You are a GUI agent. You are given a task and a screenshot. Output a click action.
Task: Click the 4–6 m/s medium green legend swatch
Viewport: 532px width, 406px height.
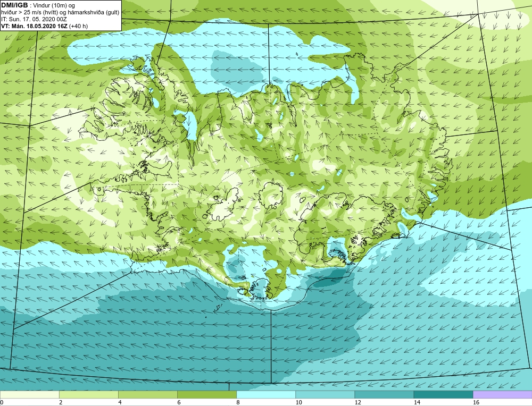148,394
